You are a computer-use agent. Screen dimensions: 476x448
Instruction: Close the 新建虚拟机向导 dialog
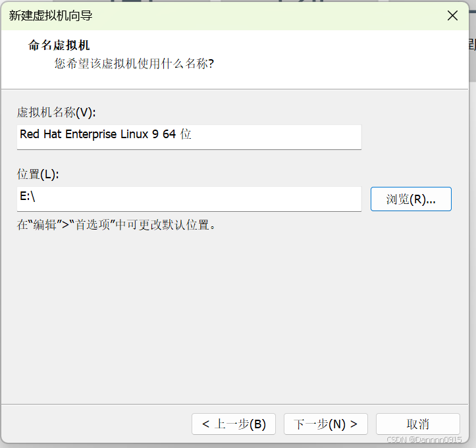click(452, 16)
